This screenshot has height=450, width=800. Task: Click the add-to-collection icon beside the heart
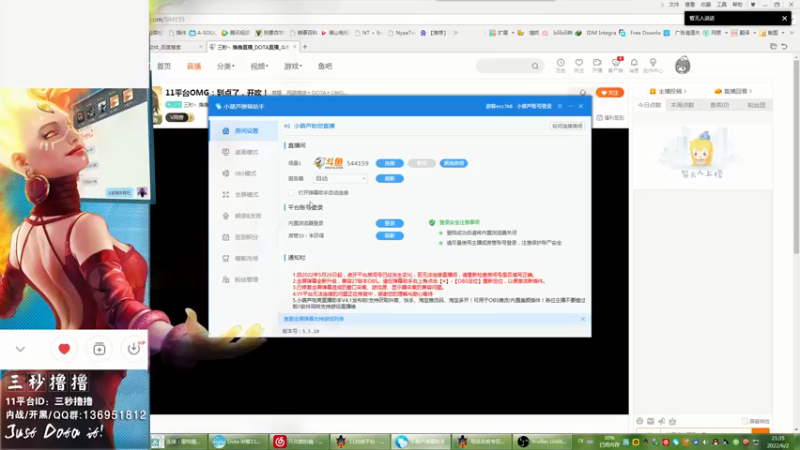[x=99, y=349]
